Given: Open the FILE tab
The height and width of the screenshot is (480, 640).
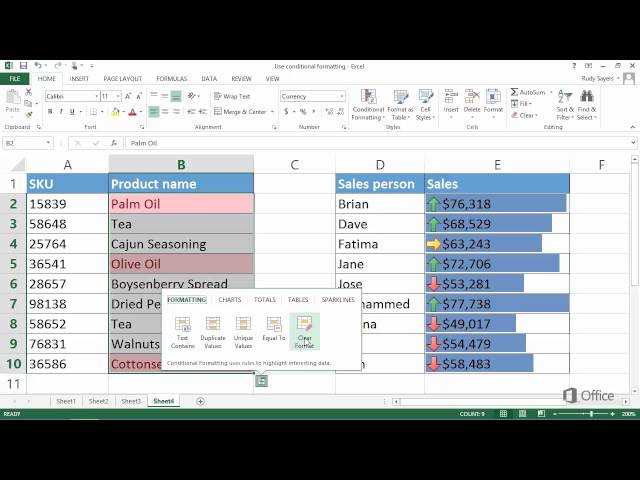Looking at the screenshot, I should 15,78.
